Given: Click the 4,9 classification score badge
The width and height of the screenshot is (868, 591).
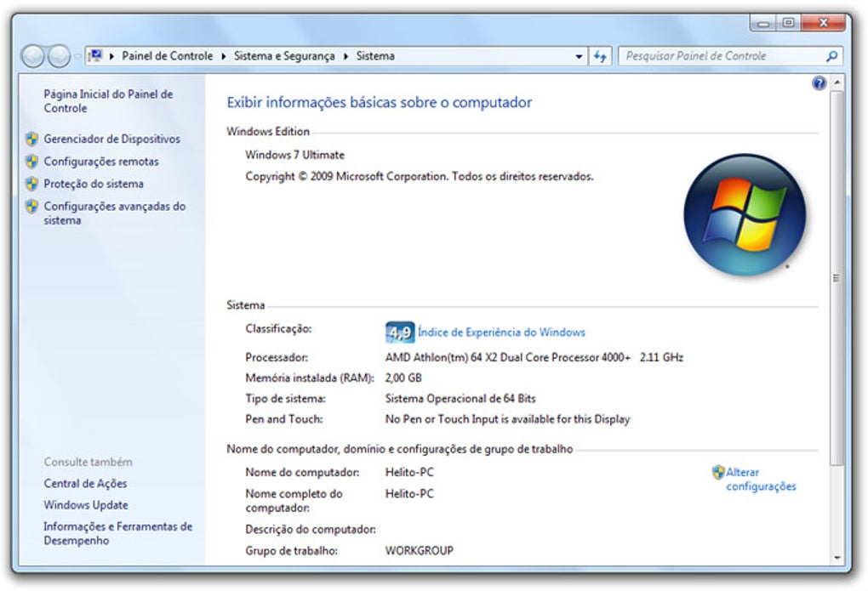Looking at the screenshot, I should tap(400, 332).
